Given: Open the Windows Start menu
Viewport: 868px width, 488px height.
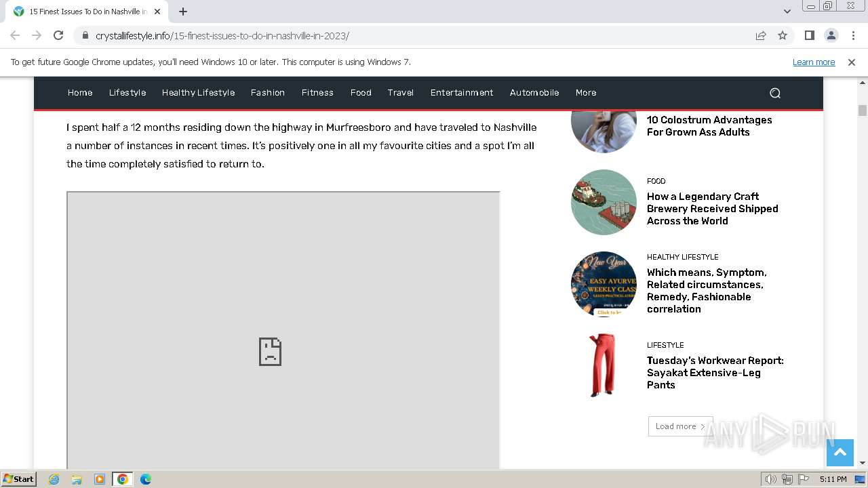Looking at the screenshot, I should click(x=18, y=479).
